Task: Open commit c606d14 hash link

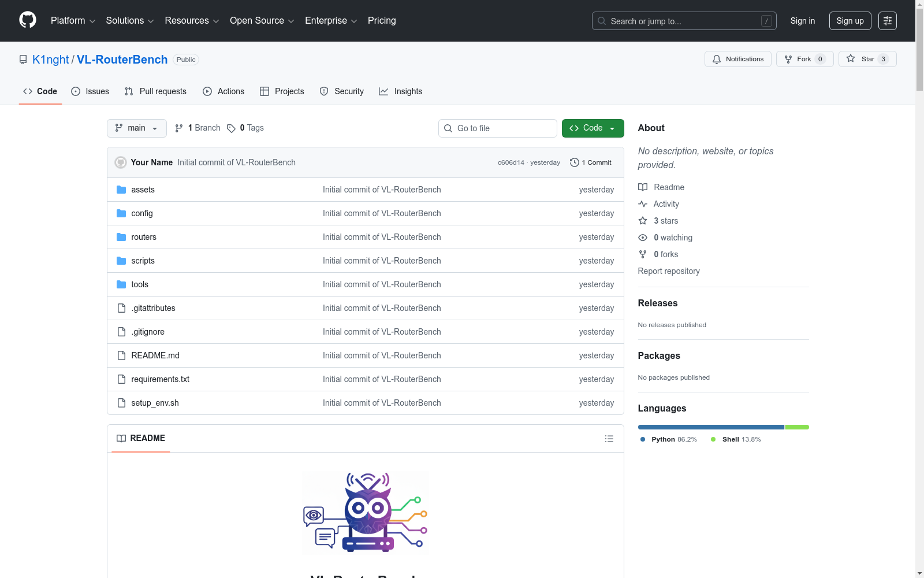Action: (x=511, y=162)
